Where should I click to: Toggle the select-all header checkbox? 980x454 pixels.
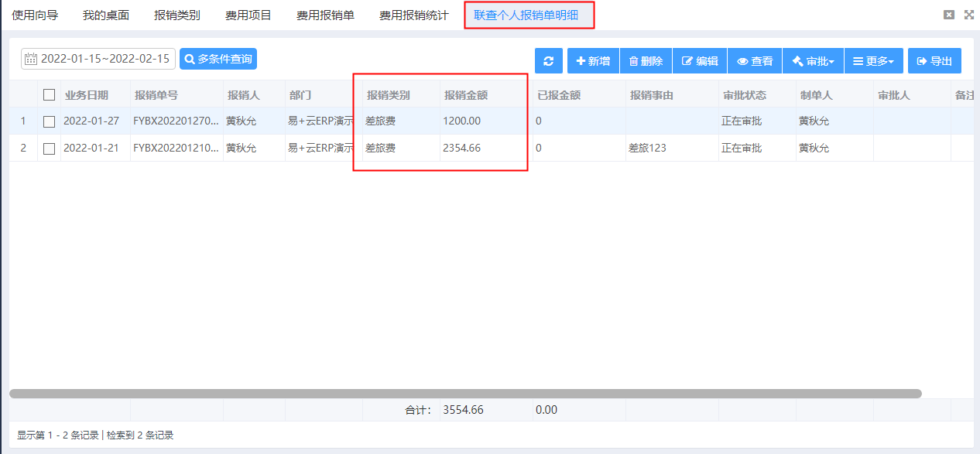[x=50, y=95]
